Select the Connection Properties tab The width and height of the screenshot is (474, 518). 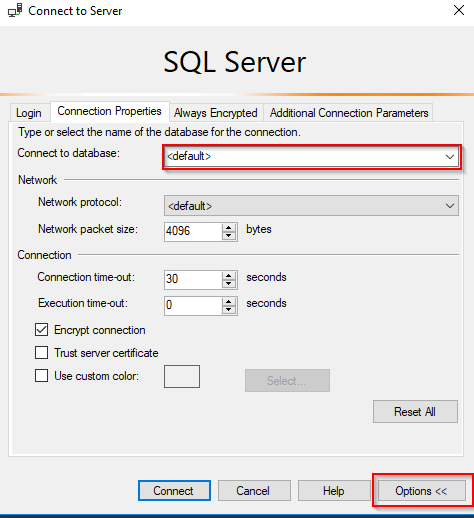coord(109,111)
